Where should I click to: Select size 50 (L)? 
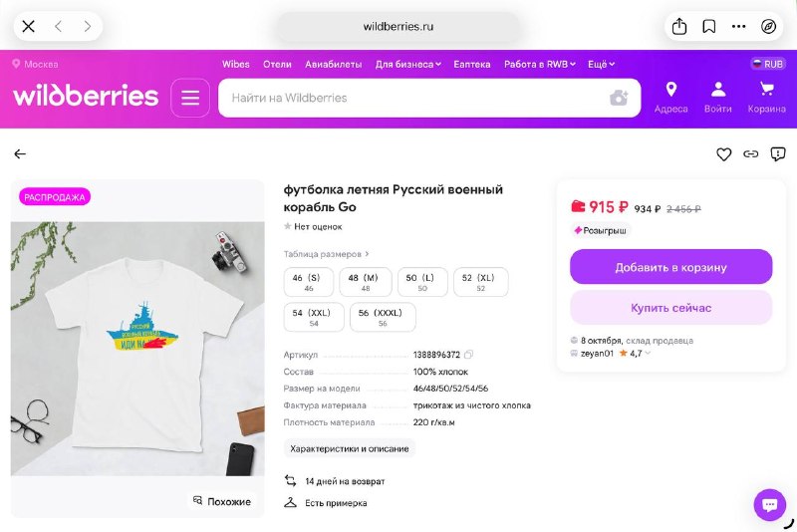coord(422,282)
